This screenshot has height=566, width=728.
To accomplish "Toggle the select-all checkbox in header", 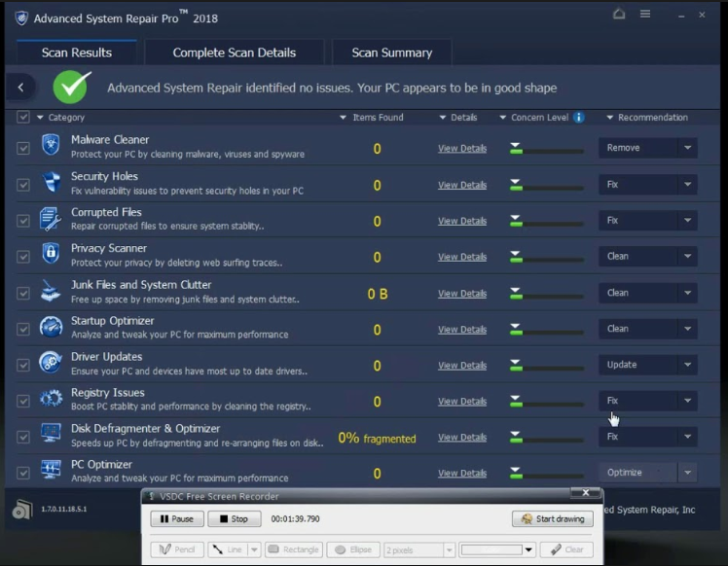I will pyautogui.click(x=23, y=118).
